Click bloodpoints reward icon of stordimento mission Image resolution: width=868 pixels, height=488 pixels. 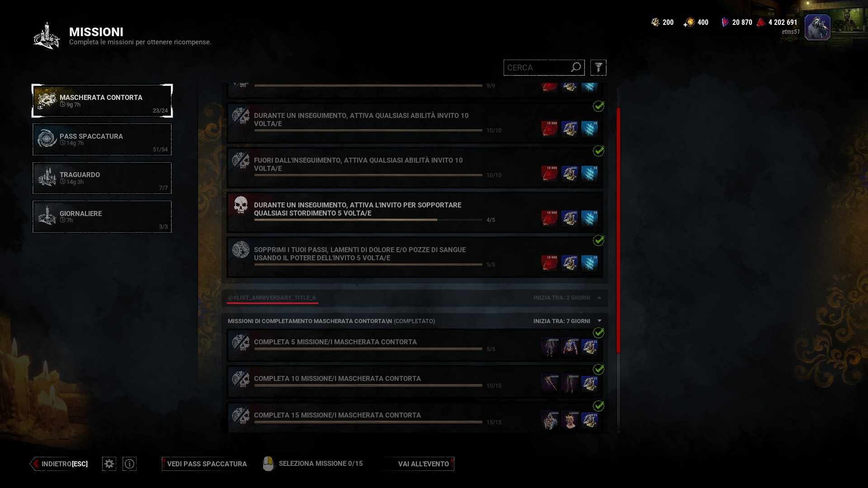tap(549, 218)
